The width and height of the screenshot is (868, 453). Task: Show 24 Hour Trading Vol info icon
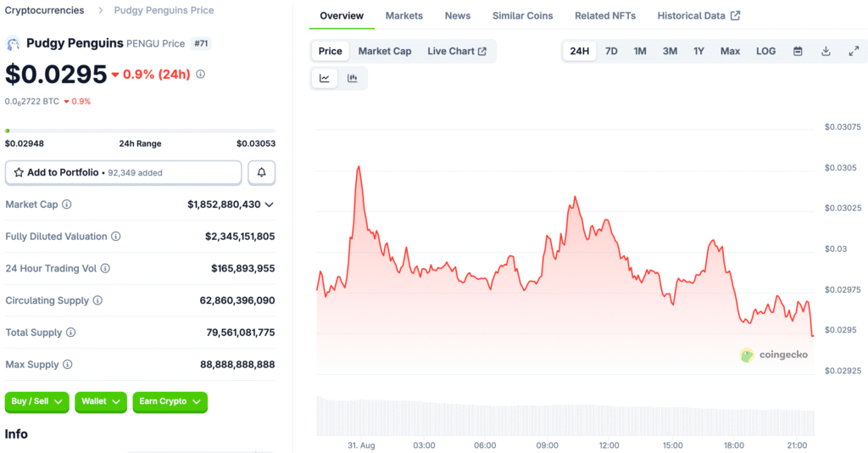click(x=105, y=269)
